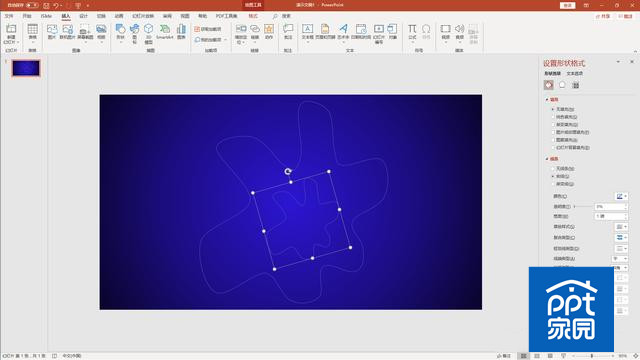Switch to the Animations ribbon tab

coord(119,16)
